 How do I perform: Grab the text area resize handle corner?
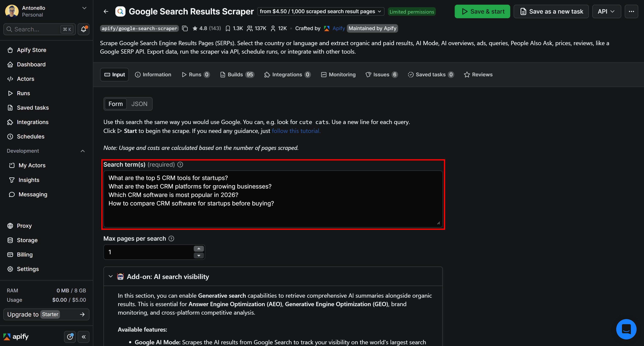[x=439, y=223]
